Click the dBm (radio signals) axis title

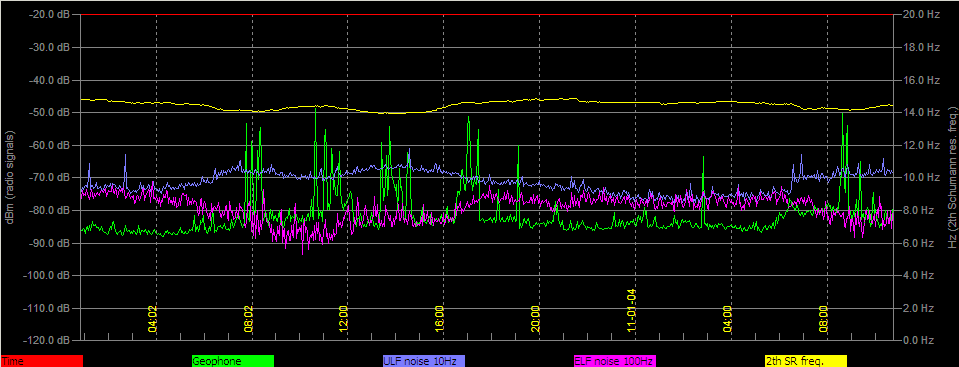(10, 177)
